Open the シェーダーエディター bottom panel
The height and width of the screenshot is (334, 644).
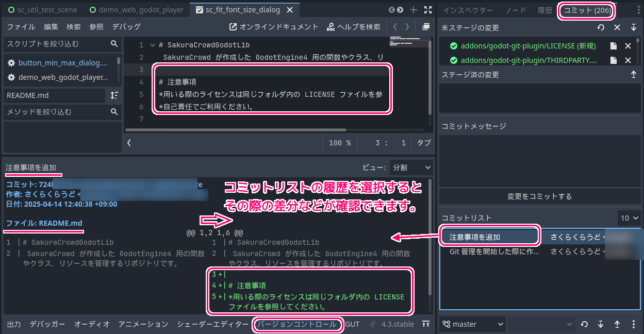212,324
